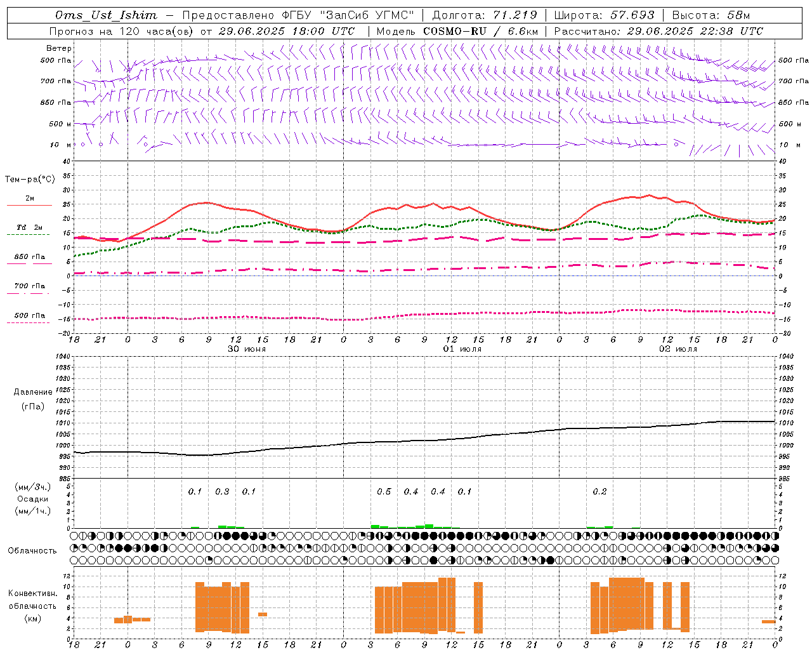Select the forecast start time 29.06.2025 18:00 UTC
812x650 pixels.
287,31
